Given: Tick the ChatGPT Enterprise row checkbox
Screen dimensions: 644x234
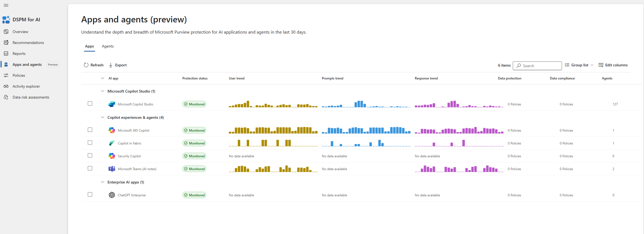Looking at the screenshot, I should pos(90,194).
